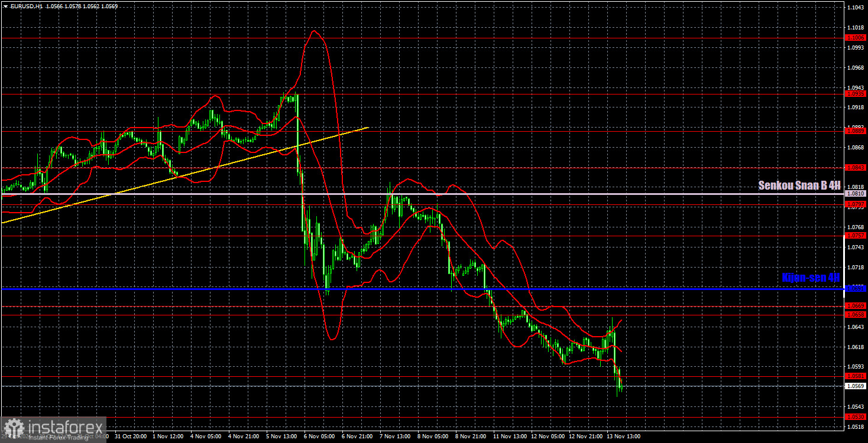Image resolution: width=868 pixels, height=443 pixels.
Task: Click the 1.0518 price axis label
Action: (856, 427)
